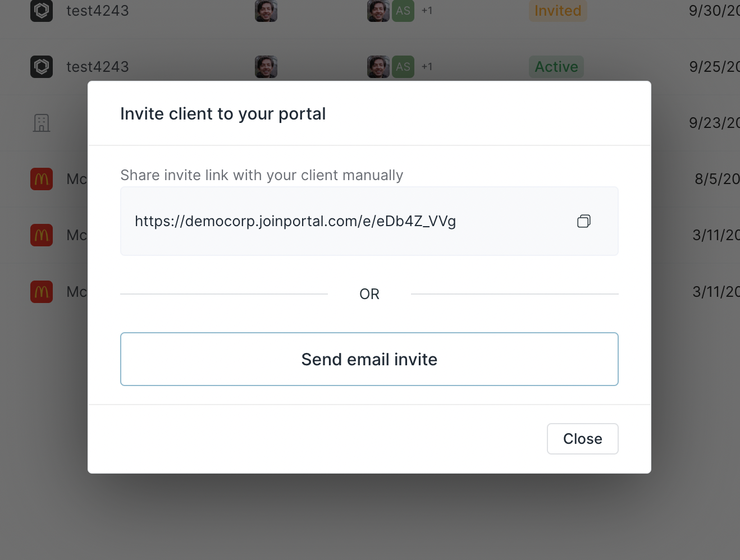Open owner avatar in second test4243 row

[266, 67]
